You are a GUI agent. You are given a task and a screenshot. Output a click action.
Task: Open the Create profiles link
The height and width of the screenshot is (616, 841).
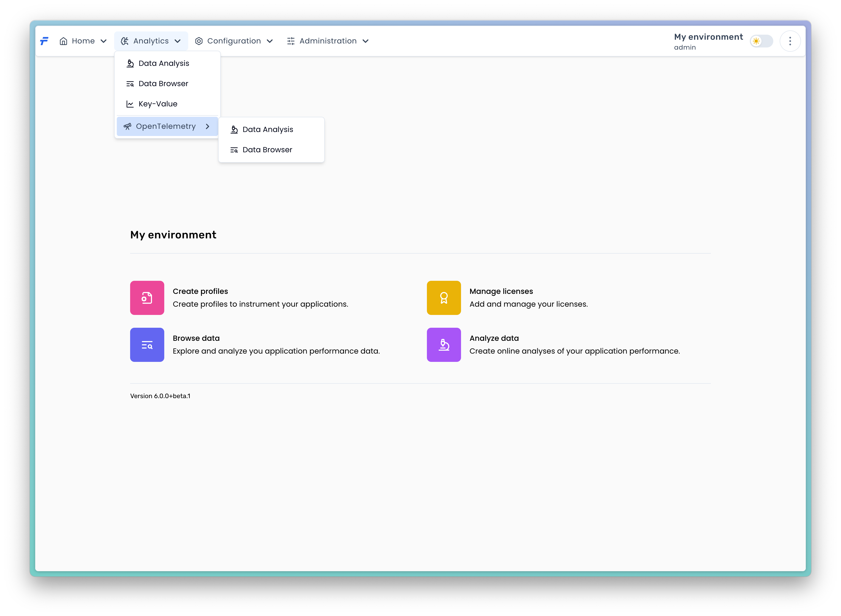tap(200, 291)
